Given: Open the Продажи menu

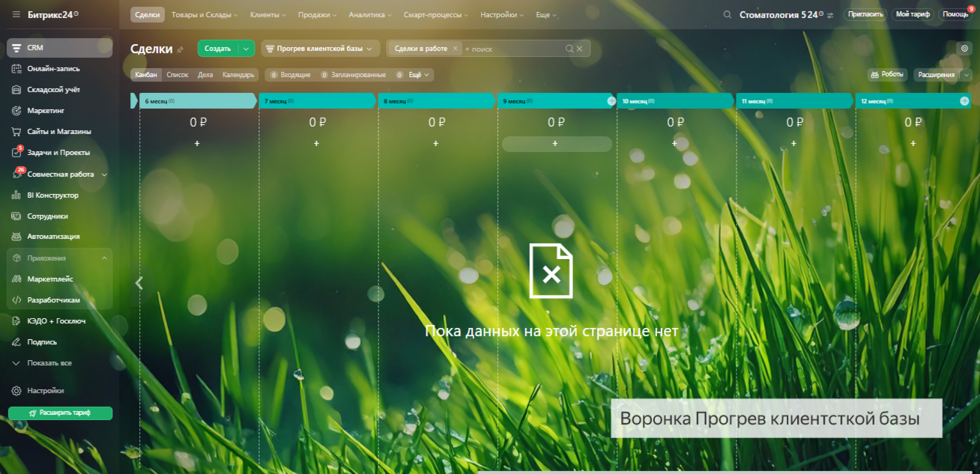Looking at the screenshot, I should tap(317, 15).
